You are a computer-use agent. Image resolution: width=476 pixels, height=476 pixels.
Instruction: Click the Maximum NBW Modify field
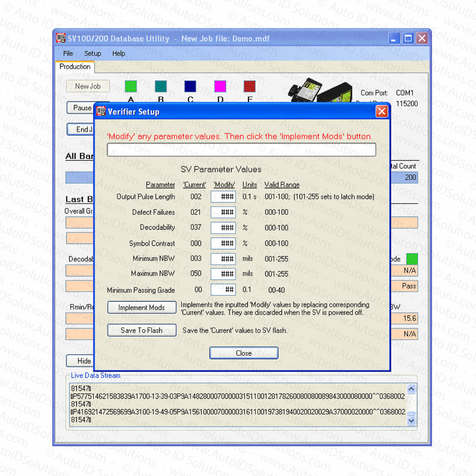(223, 274)
